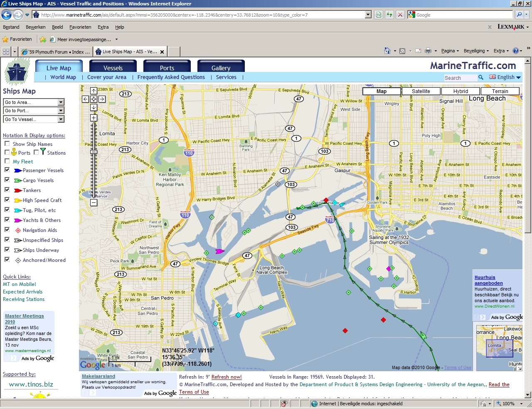Image resolution: width=532 pixels, height=409 pixels.
Task: Close the Live Ships Map browser tab
Action: click(x=162, y=52)
